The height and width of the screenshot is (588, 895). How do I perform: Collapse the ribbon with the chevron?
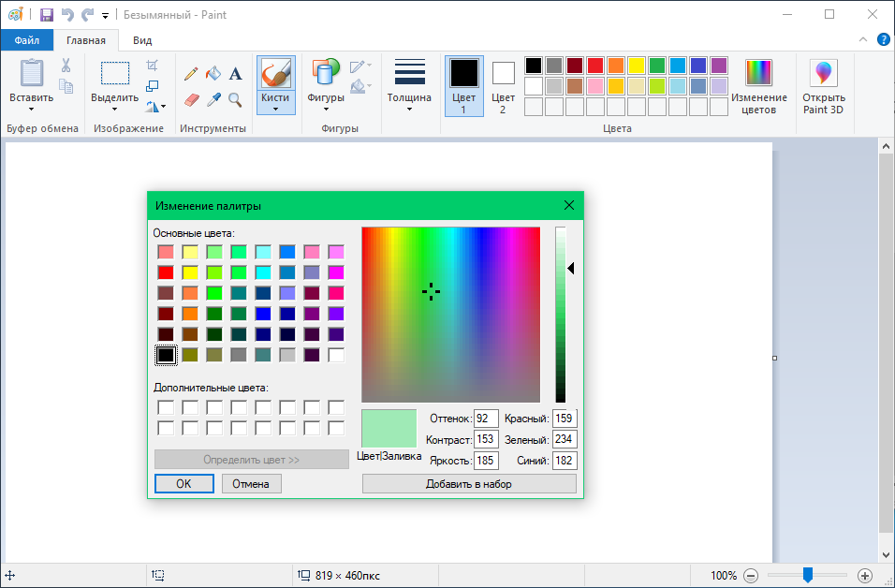[x=863, y=40]
